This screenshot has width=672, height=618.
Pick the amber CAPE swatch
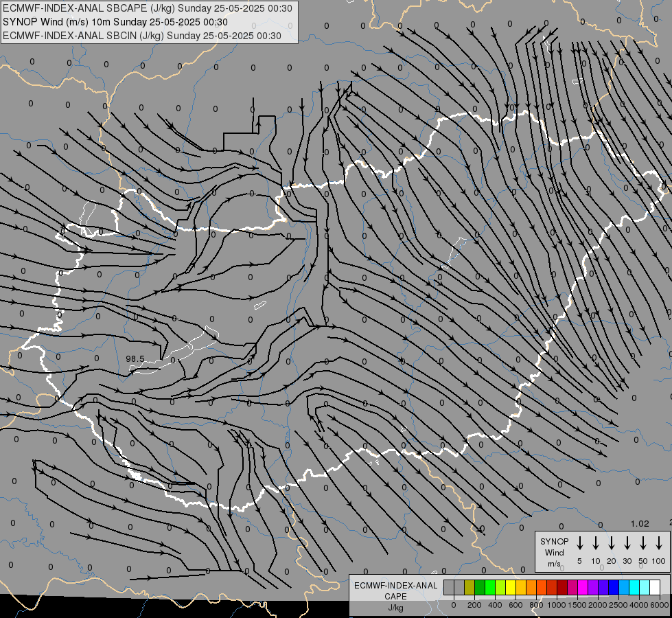tap(521, 587)
